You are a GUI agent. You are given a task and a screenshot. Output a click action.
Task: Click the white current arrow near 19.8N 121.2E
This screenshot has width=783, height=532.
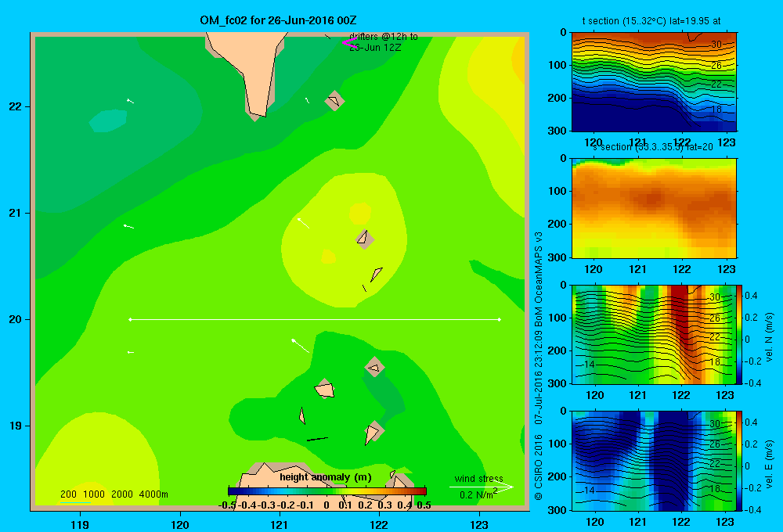(x=300, y=345)
